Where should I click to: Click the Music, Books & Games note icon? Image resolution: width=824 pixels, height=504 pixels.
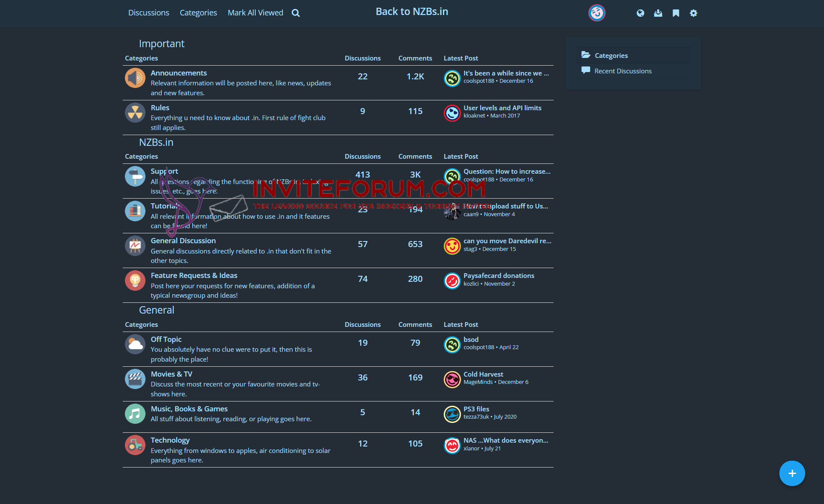(135, 414)
